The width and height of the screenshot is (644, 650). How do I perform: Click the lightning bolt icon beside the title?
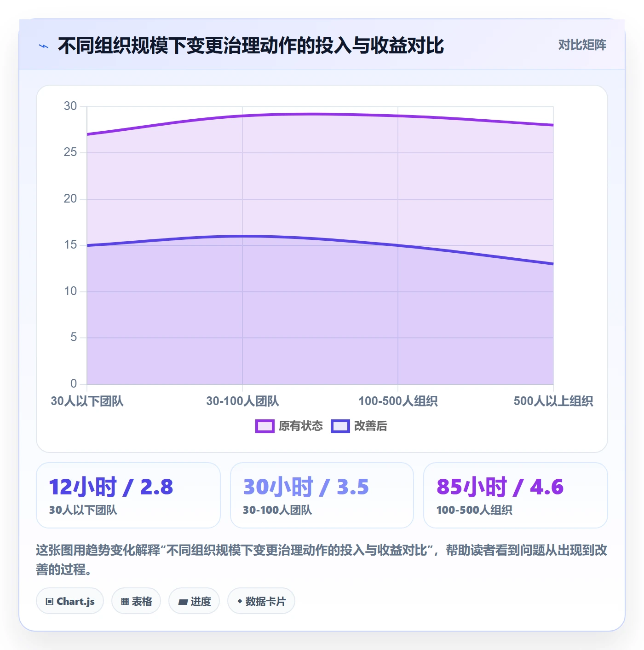click(x=44, y=46)
